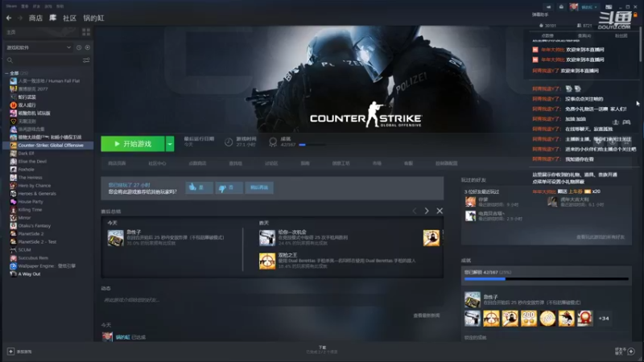
Task: Open the profile name tab
Action: [93, 18]
